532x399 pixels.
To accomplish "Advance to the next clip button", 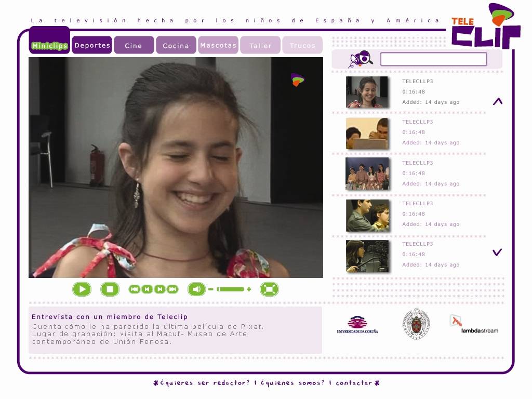I will [160, 289].
